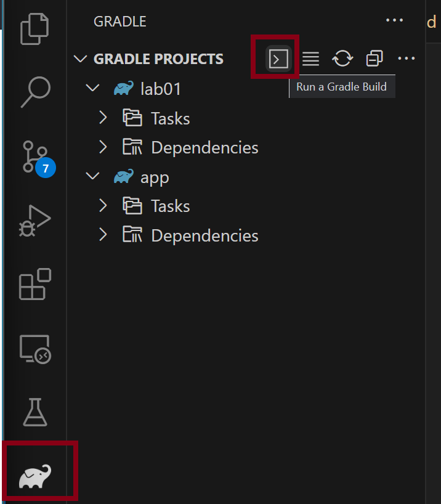Expand Dependencies under app
Image resolution: width=441 pixels, height=504 pixels.
tap(103, 235)
